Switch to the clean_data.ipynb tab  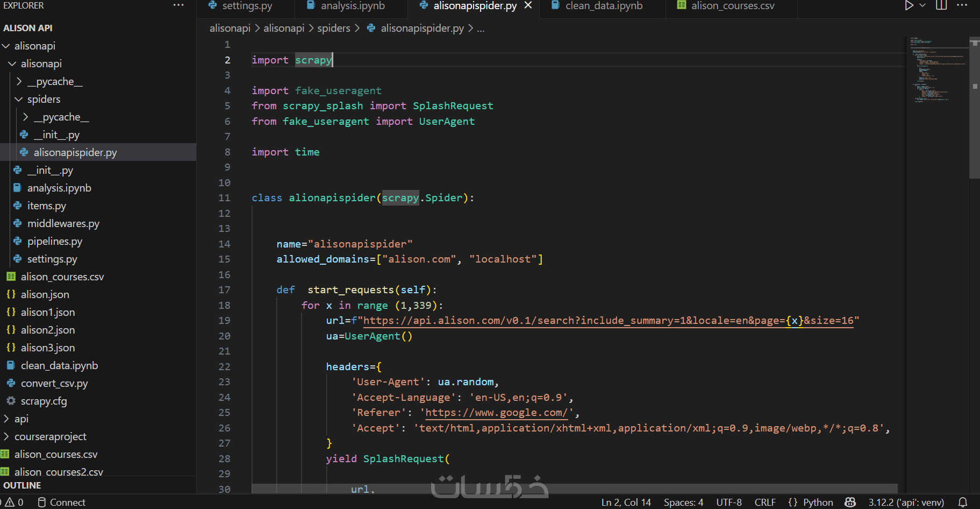click(x=604, y=6)
